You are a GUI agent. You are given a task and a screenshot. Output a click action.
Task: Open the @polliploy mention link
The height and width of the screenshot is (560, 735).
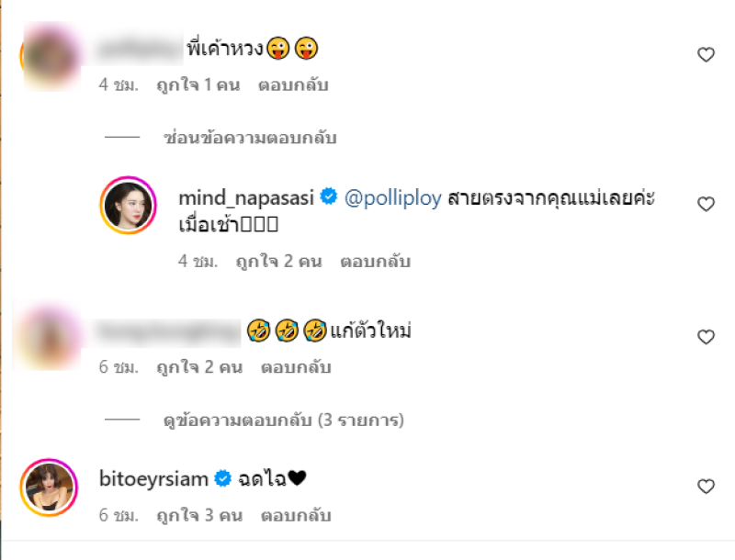click(393, 198)
